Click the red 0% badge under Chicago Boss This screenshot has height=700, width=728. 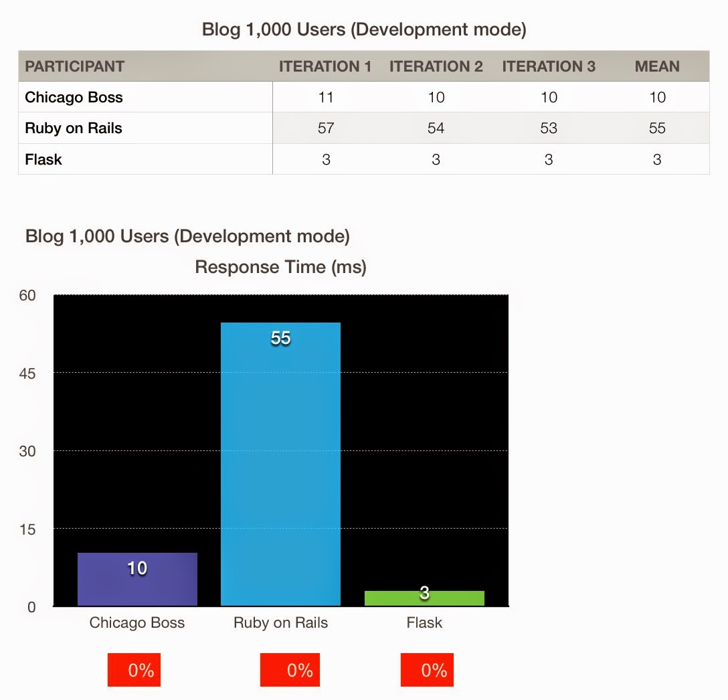(134, 669)
